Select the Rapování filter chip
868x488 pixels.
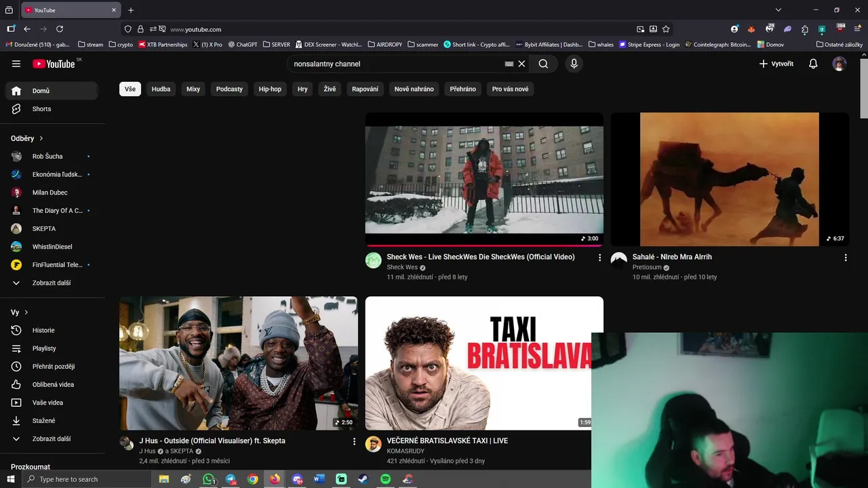tap(365, 89)
